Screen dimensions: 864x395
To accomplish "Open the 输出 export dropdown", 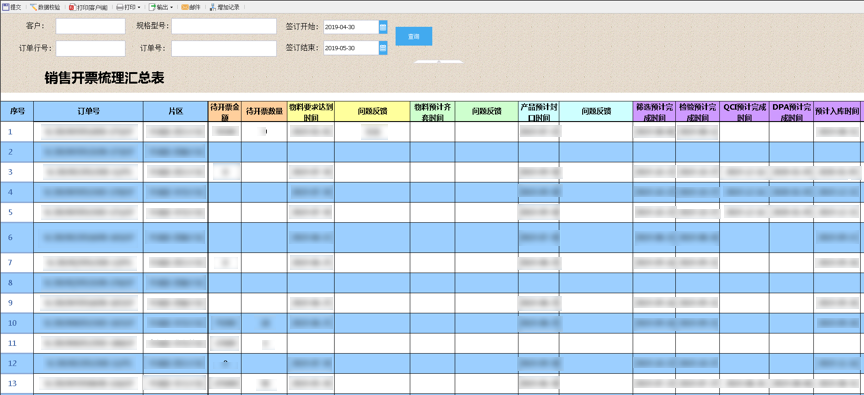I will tap(161, 7).
